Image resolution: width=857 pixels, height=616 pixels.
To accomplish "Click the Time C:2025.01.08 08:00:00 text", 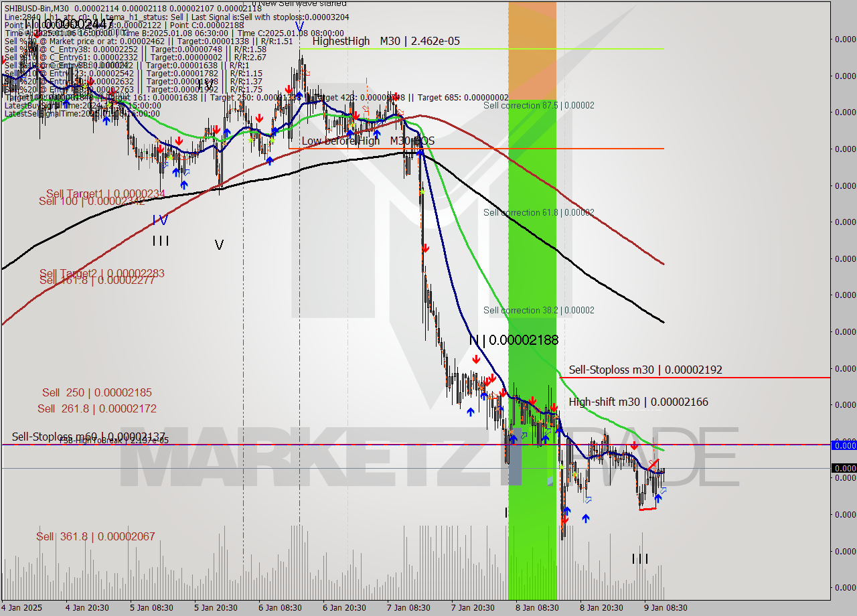I will [290, 33].
